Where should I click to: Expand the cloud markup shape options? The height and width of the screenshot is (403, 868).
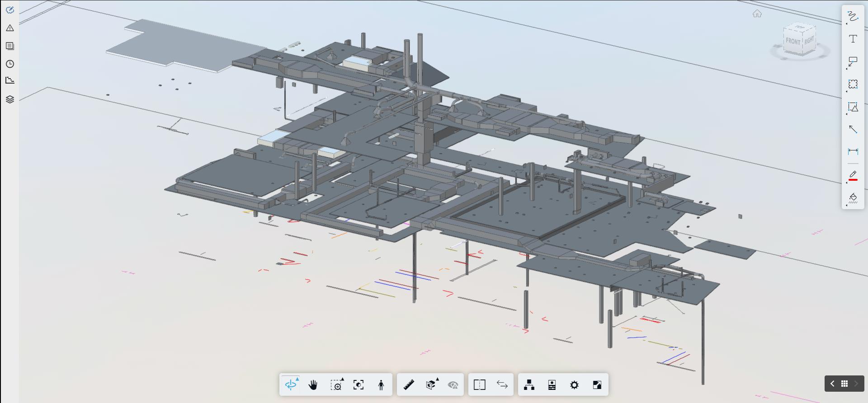[847, 92]
